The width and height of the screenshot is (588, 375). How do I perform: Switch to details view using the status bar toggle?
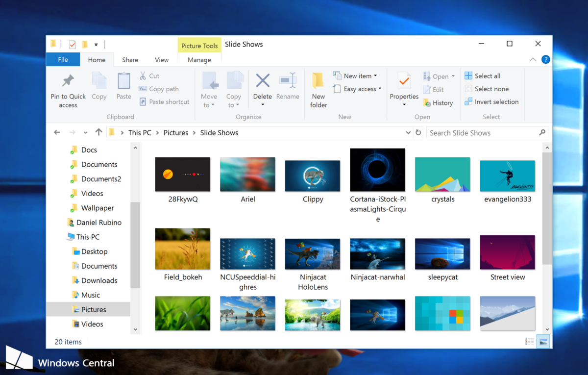(x=529, y=341)
